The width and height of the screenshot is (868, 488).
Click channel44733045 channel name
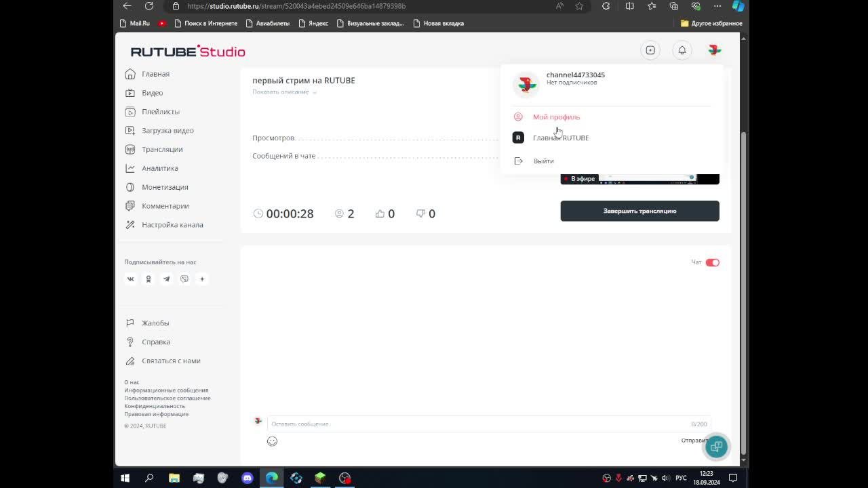[x=576, y=75]
